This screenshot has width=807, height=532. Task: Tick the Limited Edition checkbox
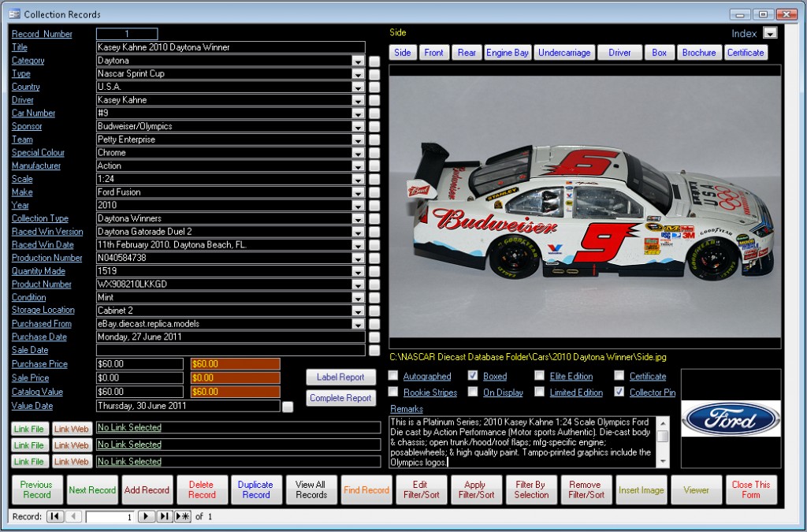point(539,392)
